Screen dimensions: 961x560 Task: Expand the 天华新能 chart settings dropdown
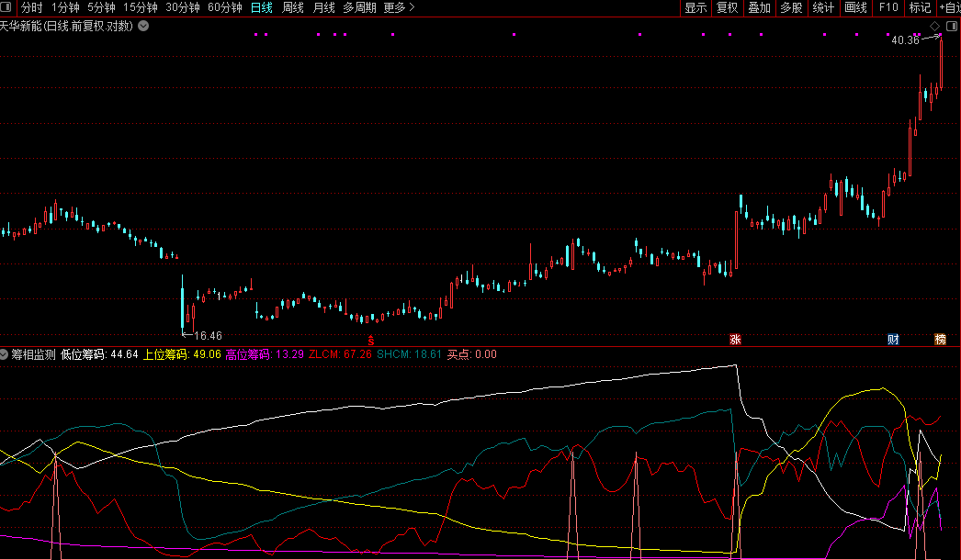tap(142, 26)
